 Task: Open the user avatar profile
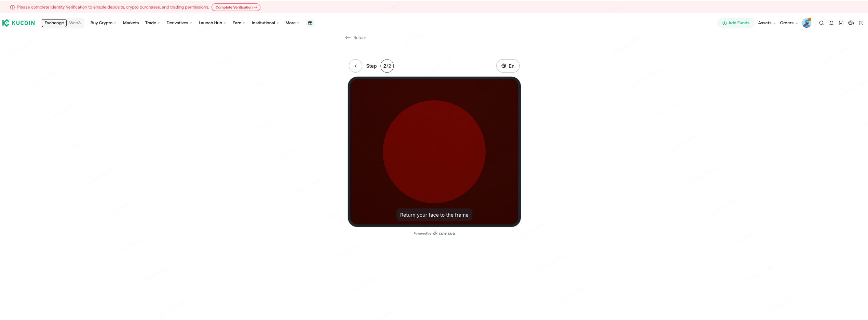point(806,23)
